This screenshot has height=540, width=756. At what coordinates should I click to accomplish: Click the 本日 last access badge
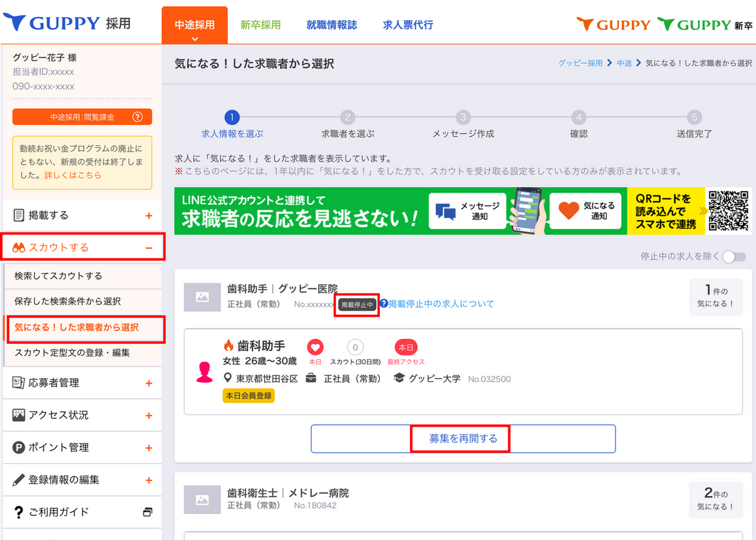[x=406, y=347]
